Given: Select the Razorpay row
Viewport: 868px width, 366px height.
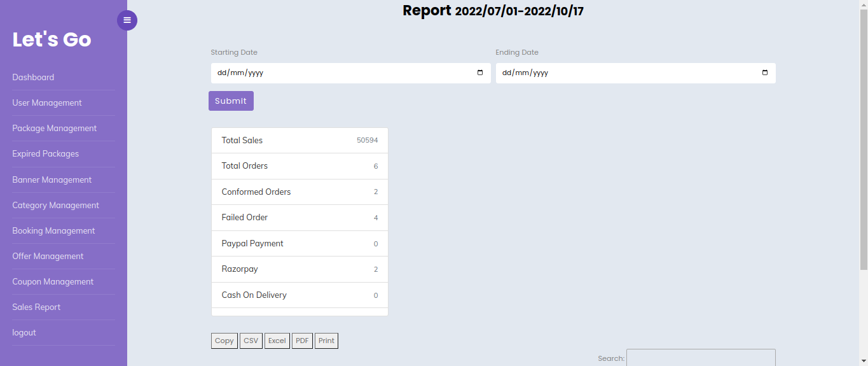Looking at the screenshot, I should point(300,269).
